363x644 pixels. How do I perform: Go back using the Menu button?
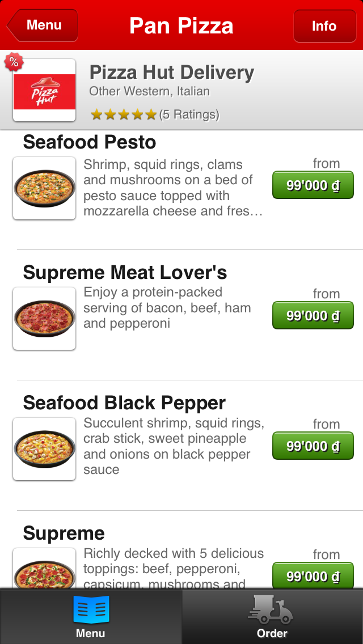43,26
